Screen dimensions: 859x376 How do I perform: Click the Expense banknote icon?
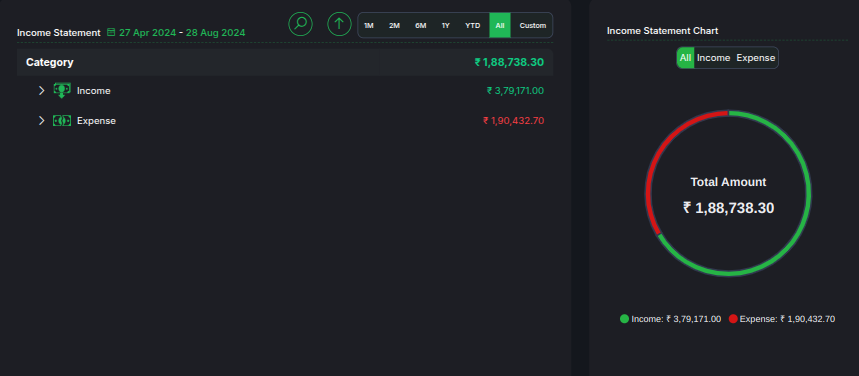pyautogui.click(x=62, y=121)
